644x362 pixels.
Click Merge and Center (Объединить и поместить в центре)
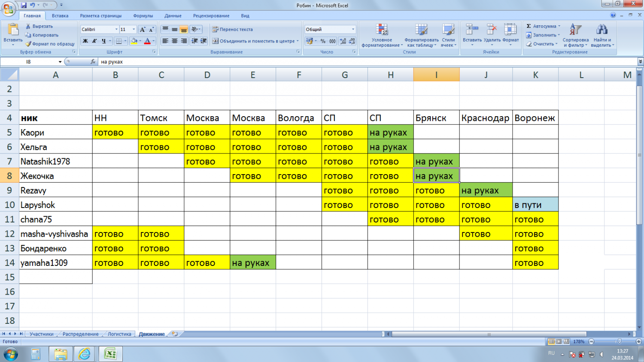[255, 41]
